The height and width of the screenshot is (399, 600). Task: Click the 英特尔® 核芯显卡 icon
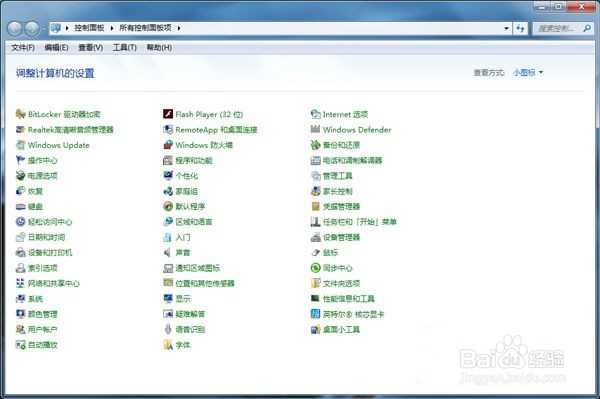pyautogui.click(x=315, y=314)
